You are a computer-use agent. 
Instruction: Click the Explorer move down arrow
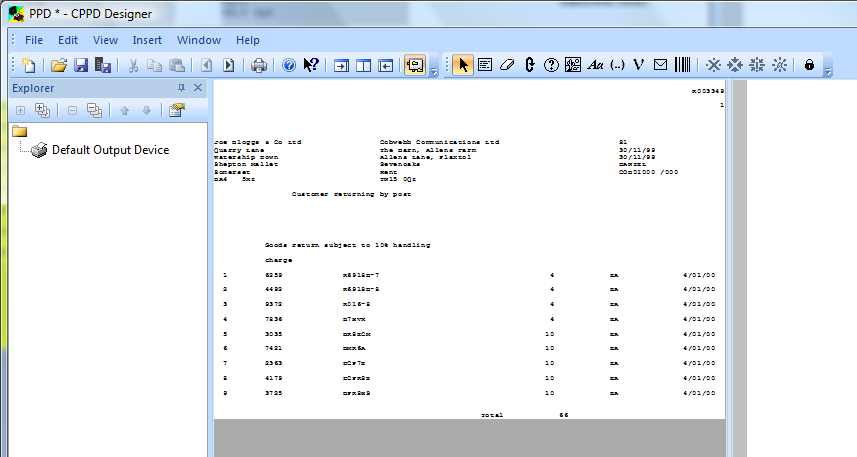point(146,110)
